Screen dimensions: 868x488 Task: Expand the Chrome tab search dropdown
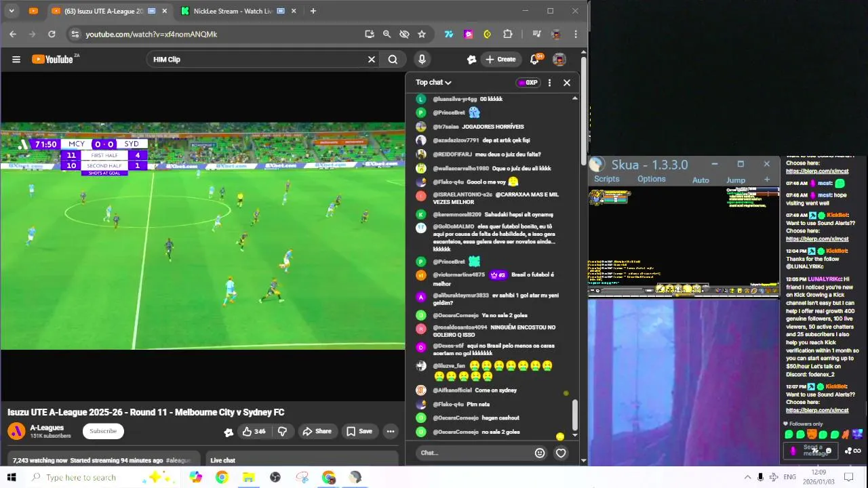(12, 11)
